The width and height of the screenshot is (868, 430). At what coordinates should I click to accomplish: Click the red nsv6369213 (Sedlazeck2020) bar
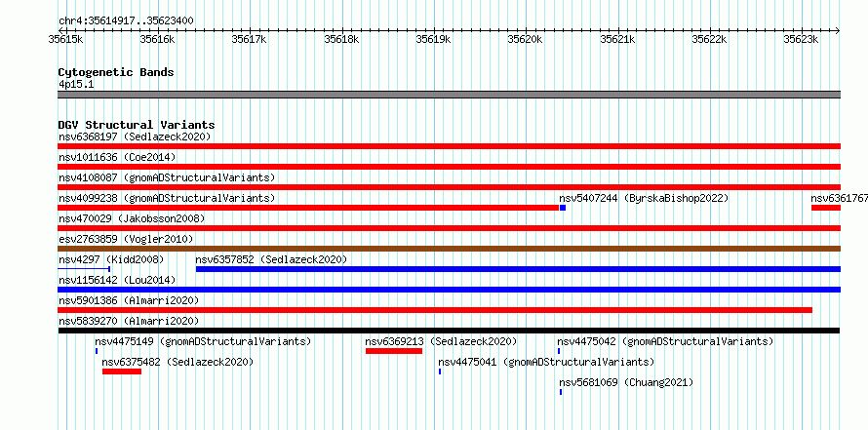[394, 351]
